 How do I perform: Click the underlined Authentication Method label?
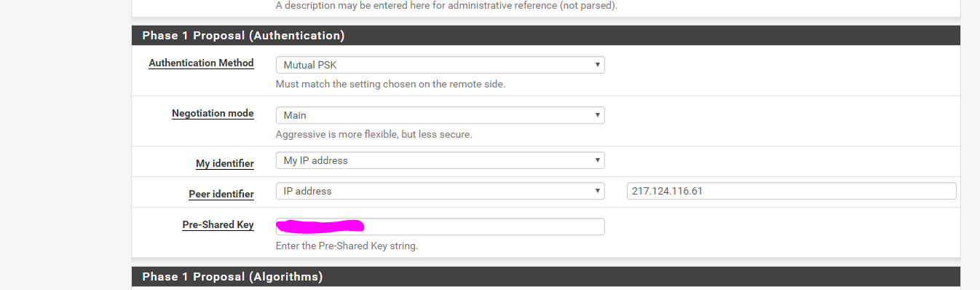(x=201, y=63)
